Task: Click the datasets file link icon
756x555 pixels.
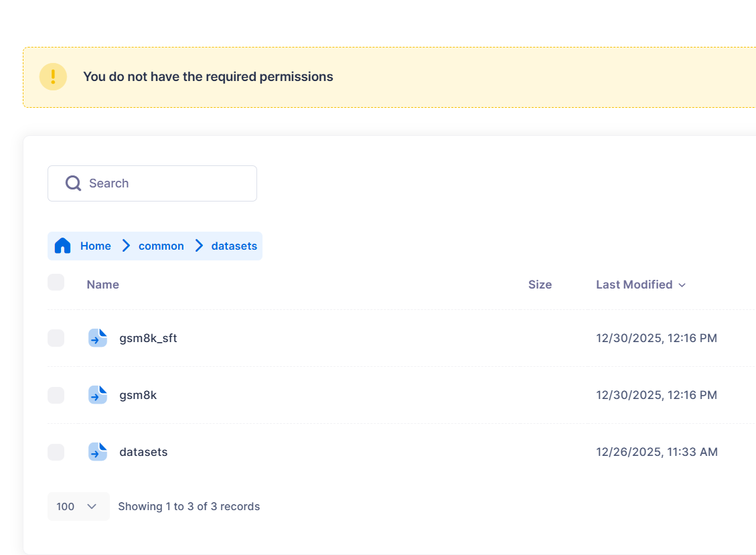Action: coord(98,452)
